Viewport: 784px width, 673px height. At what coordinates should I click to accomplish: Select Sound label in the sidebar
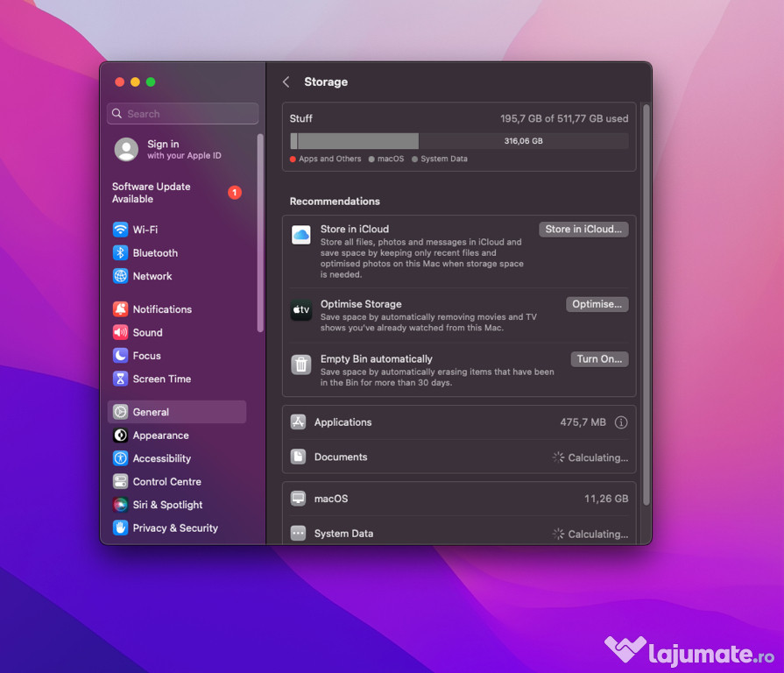point(147,332)
